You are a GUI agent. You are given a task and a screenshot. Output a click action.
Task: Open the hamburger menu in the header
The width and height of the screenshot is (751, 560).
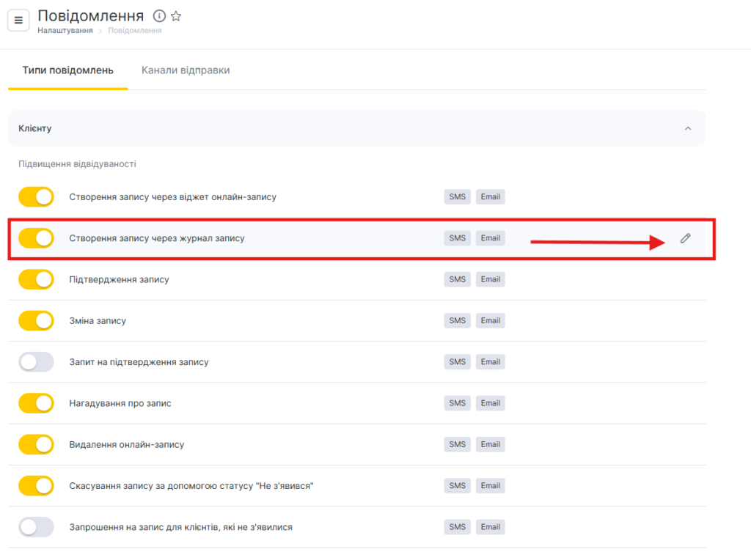click(x=18, y=20)
